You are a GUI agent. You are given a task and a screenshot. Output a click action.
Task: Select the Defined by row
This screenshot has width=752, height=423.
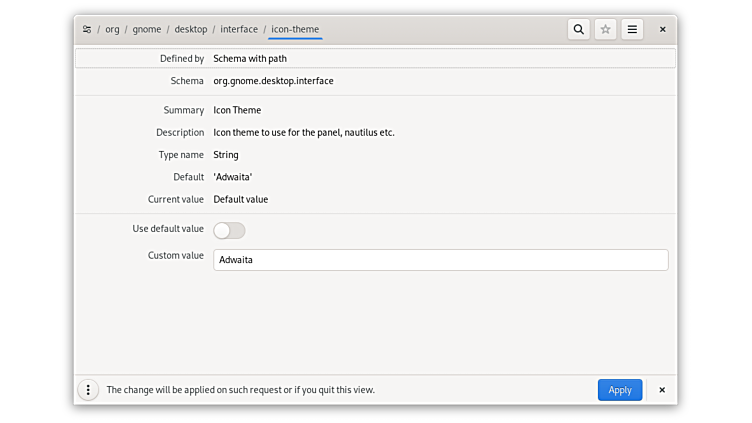375,59
